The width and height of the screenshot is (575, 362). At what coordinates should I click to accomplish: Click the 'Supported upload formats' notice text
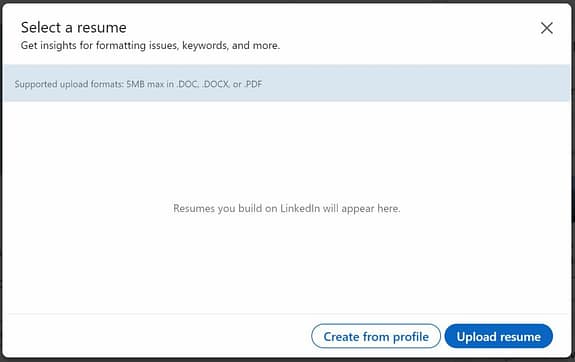click(138, 84)
